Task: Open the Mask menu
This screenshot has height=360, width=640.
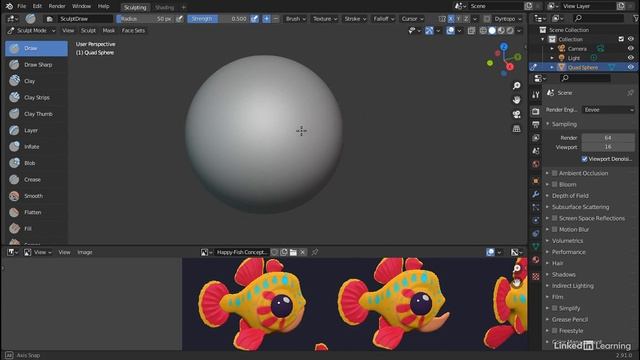Action: (109, 31)
